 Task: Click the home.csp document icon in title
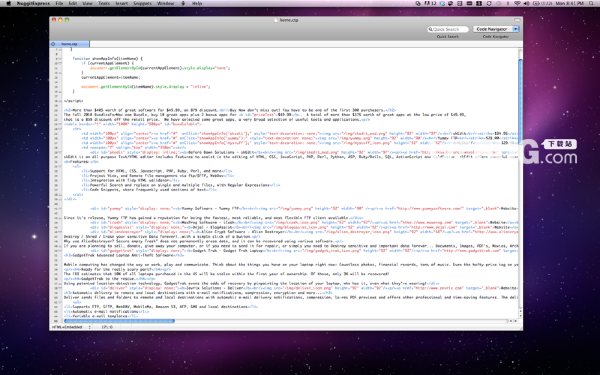click(276, 20)
